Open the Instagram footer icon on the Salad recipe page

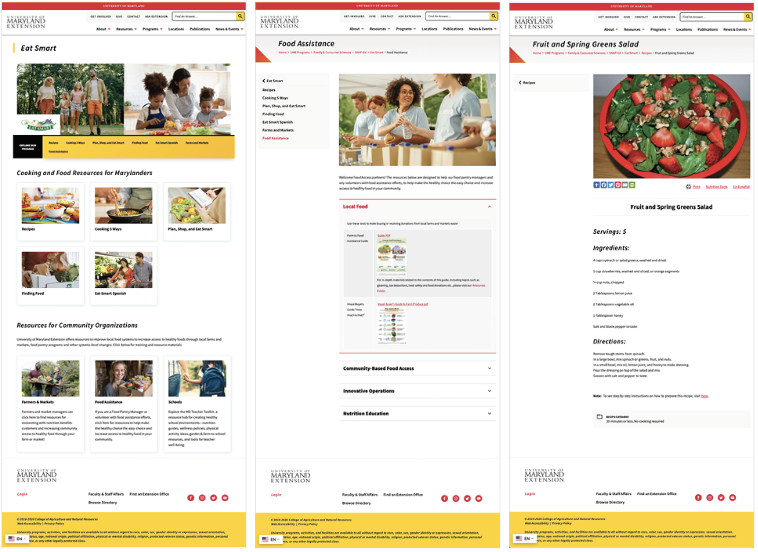coord(710,498)
